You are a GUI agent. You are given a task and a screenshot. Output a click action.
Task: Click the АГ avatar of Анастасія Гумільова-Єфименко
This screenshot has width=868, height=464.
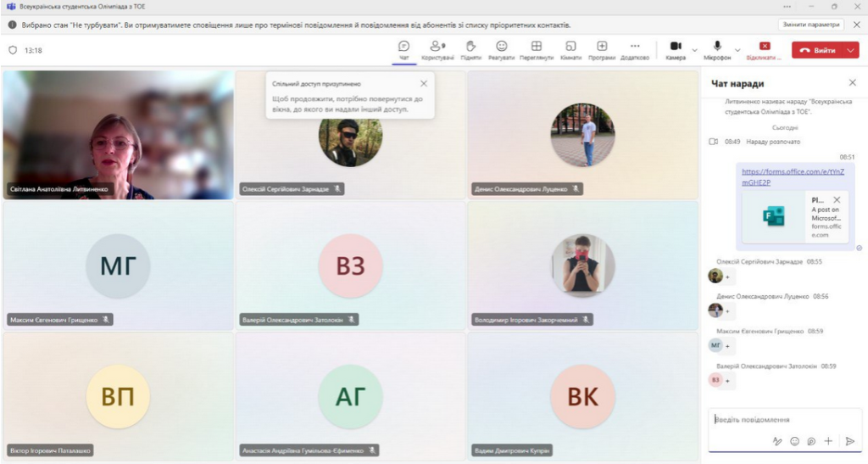350,396
